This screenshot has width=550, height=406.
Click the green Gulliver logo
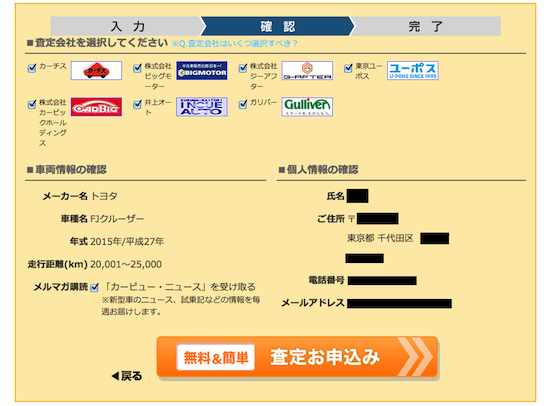coord(307,107)
